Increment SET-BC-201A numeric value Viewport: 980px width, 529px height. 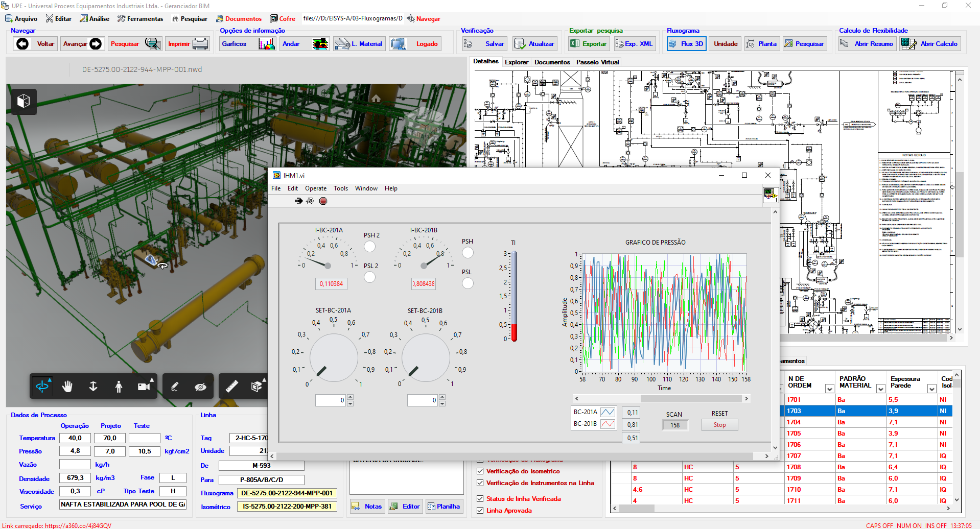pos(350,397)
